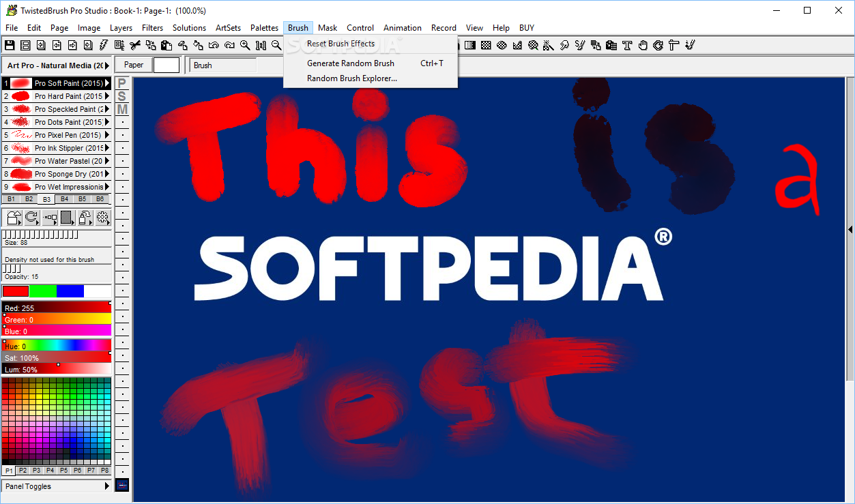Click the Sat: 100% slider bar

pyautogui.click(x=57, y=358)
